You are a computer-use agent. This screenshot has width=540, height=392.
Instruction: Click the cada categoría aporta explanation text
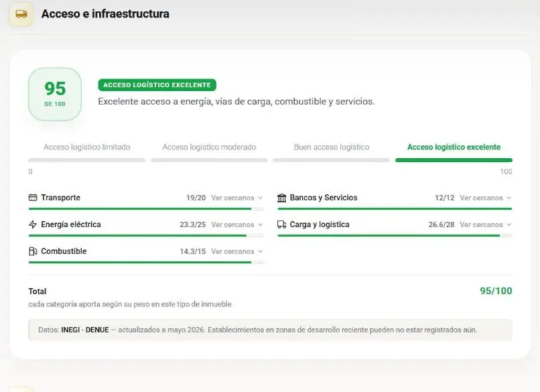point(130,304)
